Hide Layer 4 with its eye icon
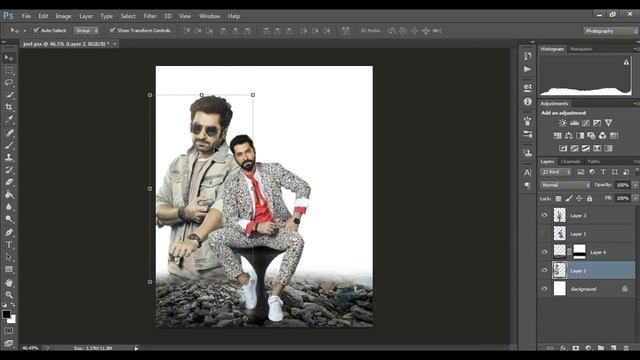The height and width of the screenshot is (360, 640). point(544,252)
